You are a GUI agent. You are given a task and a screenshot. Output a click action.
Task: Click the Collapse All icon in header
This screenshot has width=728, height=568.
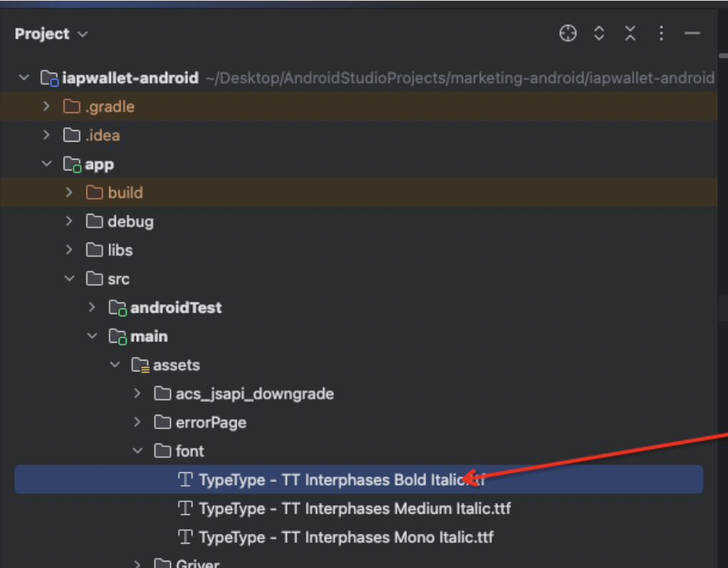point(630,34)
